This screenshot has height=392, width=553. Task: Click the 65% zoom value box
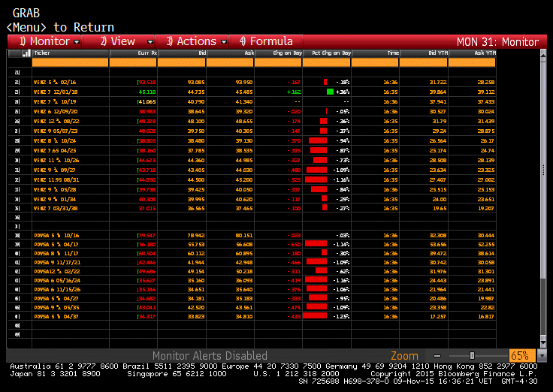pos(522,356)
